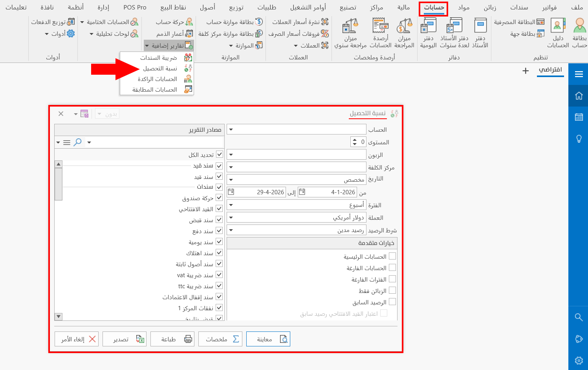Select ضريبة السندات menu entry
This screenshot has width=588, height=370.
pyautogui.click(x=157, y=58)
